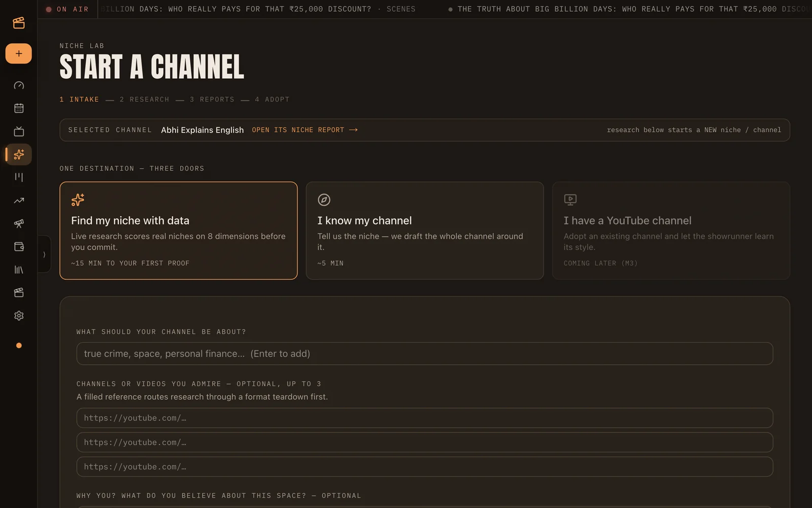The width and height of the screenshot is (812, 508).
Task: Choose the Find my niche with data card
Action: tap(179, 231)
